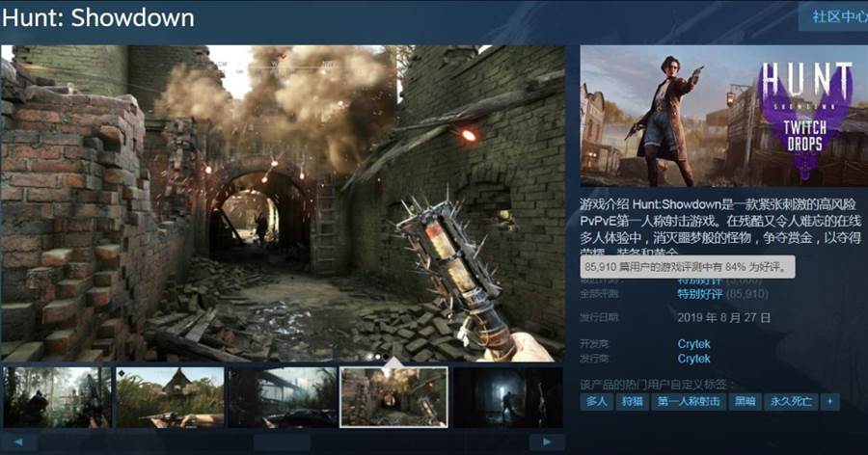Click the plus icon to add tags
The image size is (868, 455).
pyautogui.click(x=829, y=401)
